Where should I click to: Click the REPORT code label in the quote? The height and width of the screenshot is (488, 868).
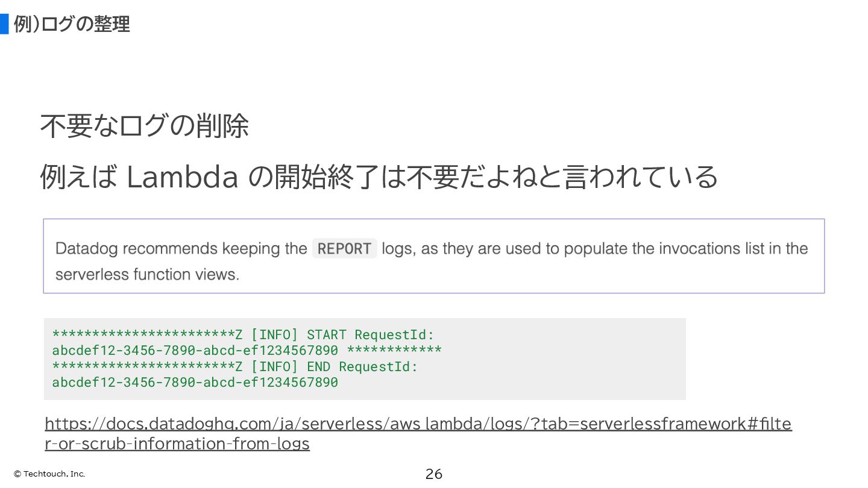point(344,248)
